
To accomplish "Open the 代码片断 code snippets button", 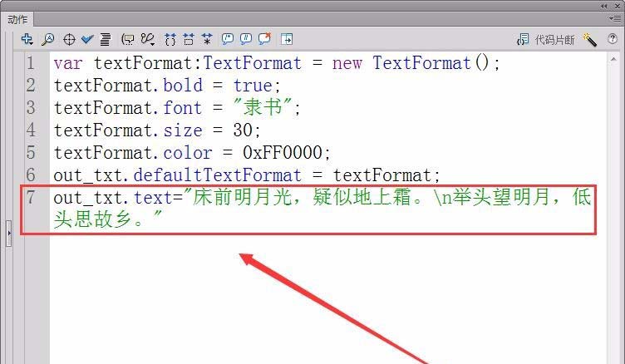I will point(546,39).
